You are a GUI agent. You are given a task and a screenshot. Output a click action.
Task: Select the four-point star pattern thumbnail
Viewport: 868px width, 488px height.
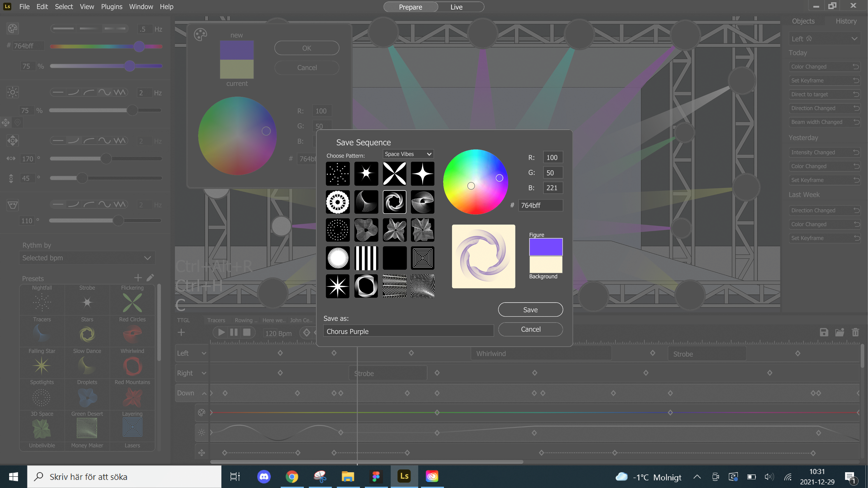point(422,174)
